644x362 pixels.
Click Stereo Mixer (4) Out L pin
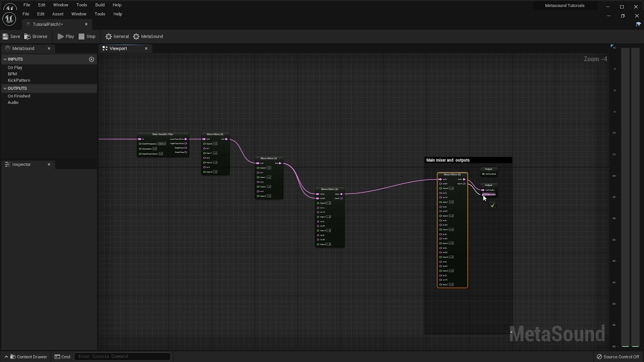(x=342, y=194)
